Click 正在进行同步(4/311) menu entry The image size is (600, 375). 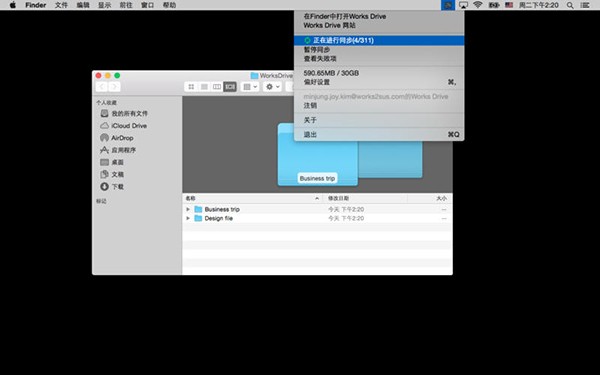tap(379, 40)
